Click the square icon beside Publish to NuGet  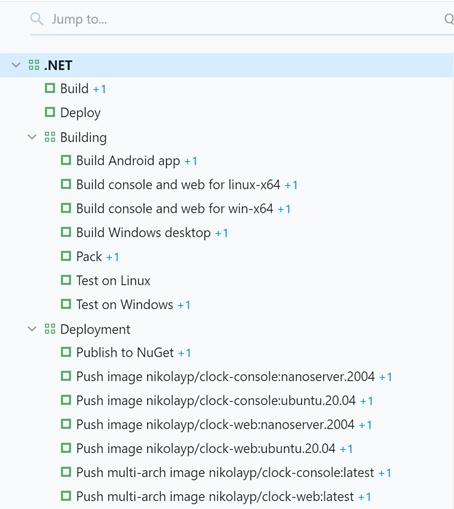tap(66, 352)
